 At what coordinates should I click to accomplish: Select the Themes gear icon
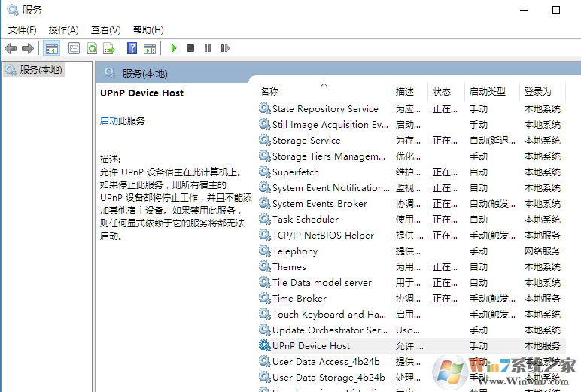265,266
